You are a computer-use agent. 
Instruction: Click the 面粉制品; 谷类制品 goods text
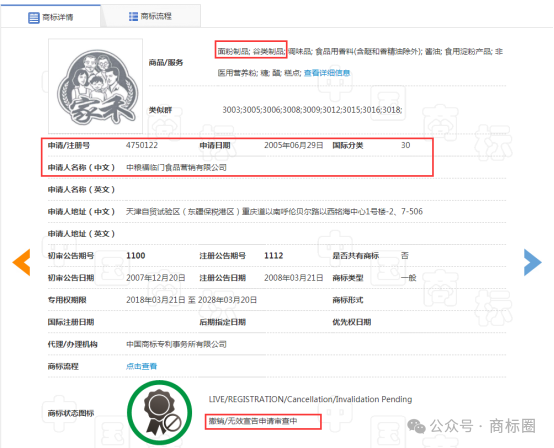pyautogui.click(x=251, y=52)
